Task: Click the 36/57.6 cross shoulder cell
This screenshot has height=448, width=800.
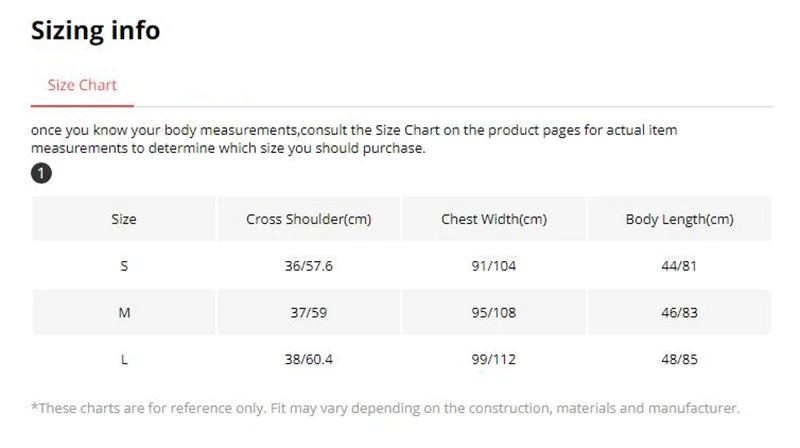Action: [309, 266]
